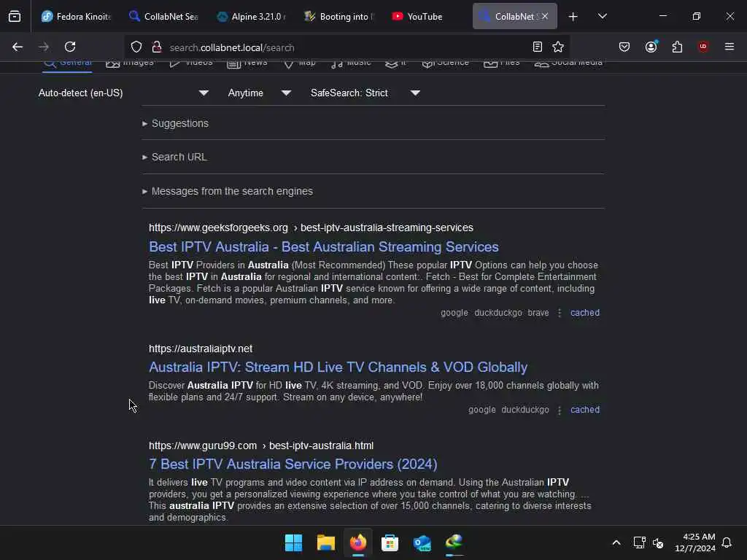
Task: Click the brave engine label
Action: tap(538, 313)
